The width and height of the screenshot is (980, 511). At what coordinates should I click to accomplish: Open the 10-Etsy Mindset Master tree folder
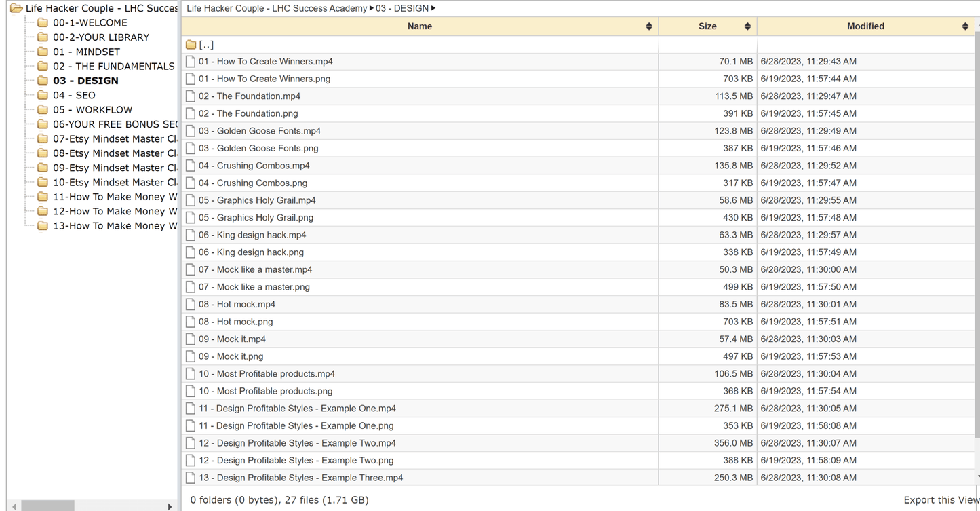115,182
